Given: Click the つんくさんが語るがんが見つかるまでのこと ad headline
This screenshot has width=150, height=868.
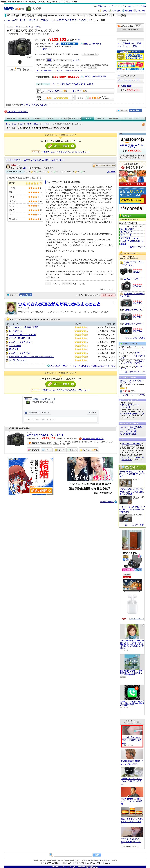Looking at the screenshot, I should click(x=59, y=304).
